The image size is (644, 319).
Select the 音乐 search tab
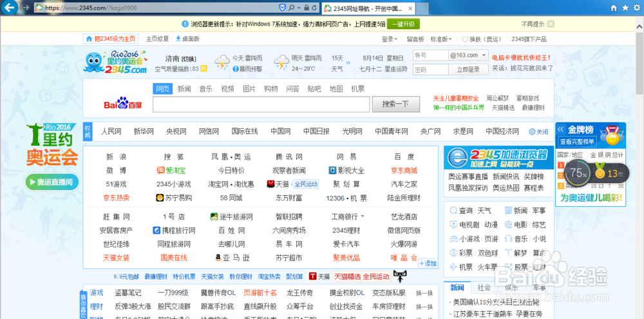[x=206, y=88]
